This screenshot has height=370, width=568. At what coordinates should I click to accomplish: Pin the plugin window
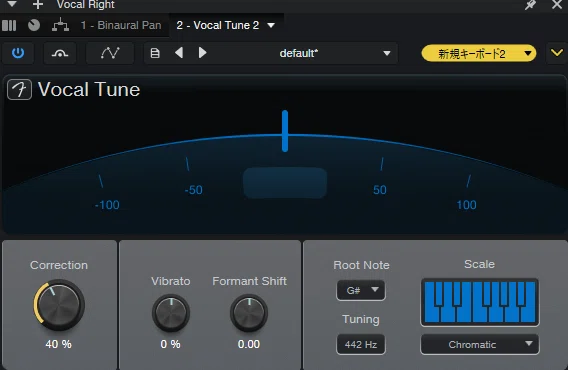click(x=530, y=5)
